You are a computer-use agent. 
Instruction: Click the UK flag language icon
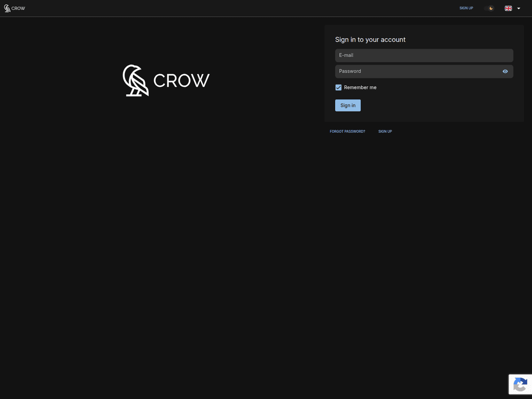tap(508, 8)
